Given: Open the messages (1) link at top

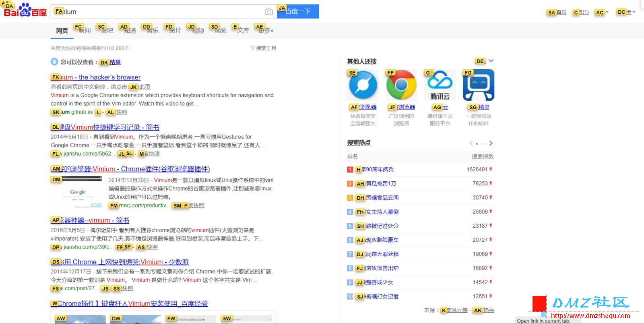Looking at the screenshot, I should (584, 12).
